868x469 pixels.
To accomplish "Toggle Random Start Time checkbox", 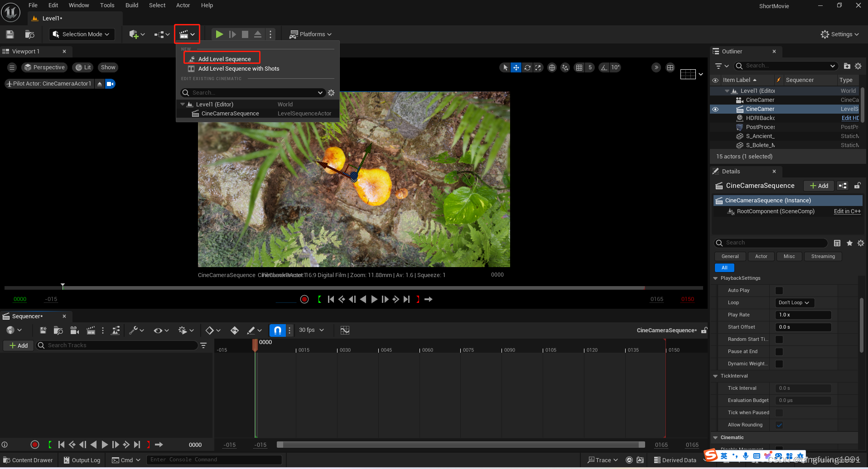I will point(779,340).
